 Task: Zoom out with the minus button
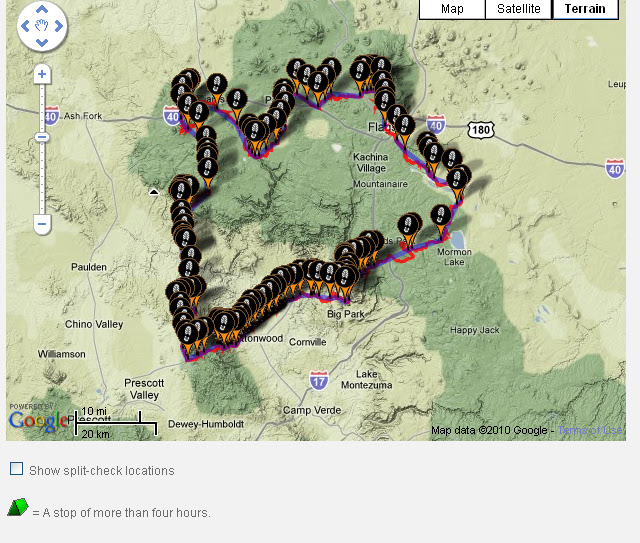point(42,224)
